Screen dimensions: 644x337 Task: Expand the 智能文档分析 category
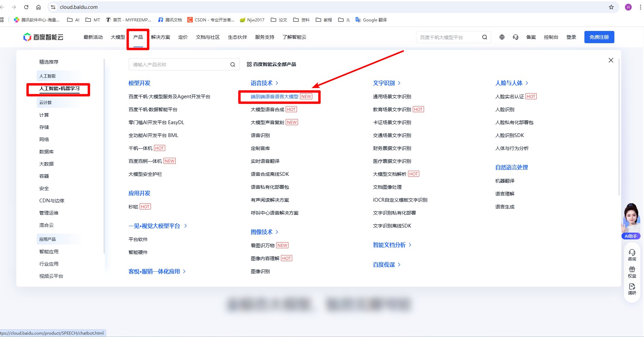point(392,245)
